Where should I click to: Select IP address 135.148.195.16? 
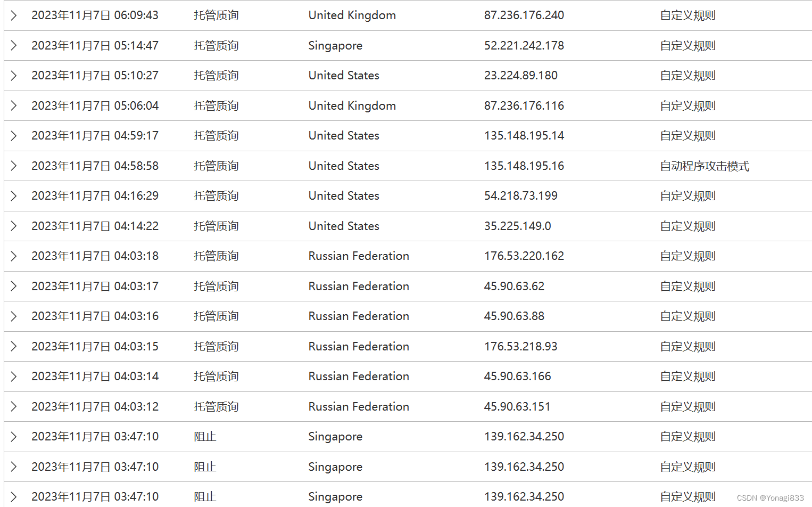(524, 166)
